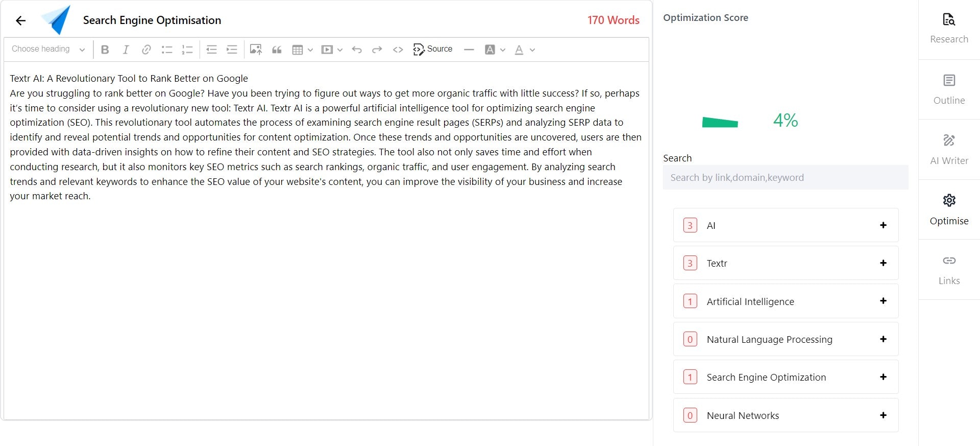Insert media from the toolbar
The image size is (980, 446).
[327, 50]
